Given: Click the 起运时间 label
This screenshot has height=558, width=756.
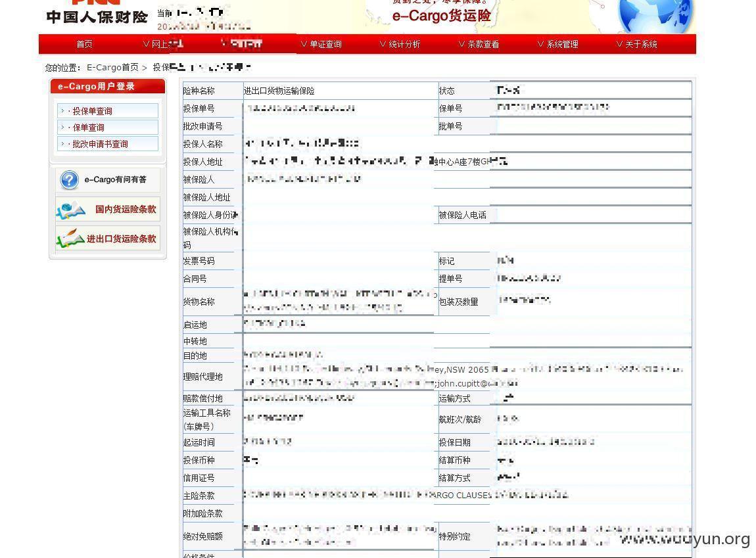Looking at the screenshot, I should click(x=199, y=442).
